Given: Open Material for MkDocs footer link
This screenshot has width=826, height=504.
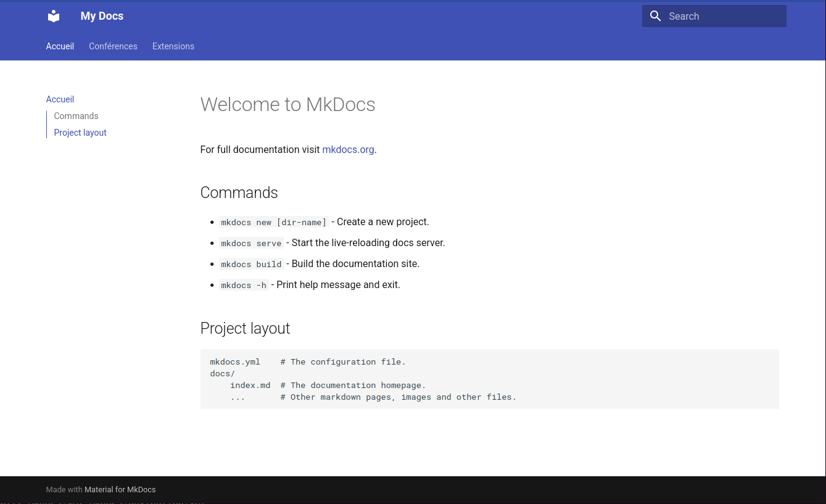Looking at the screenshot, I should click(120, 490).
